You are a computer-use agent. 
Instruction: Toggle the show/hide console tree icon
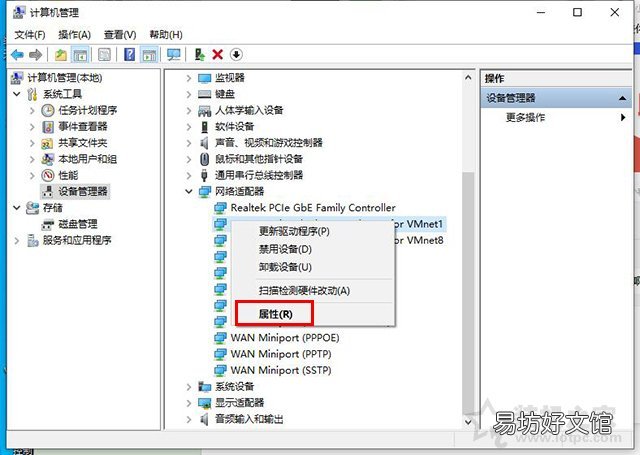click(x=80, y=54)
